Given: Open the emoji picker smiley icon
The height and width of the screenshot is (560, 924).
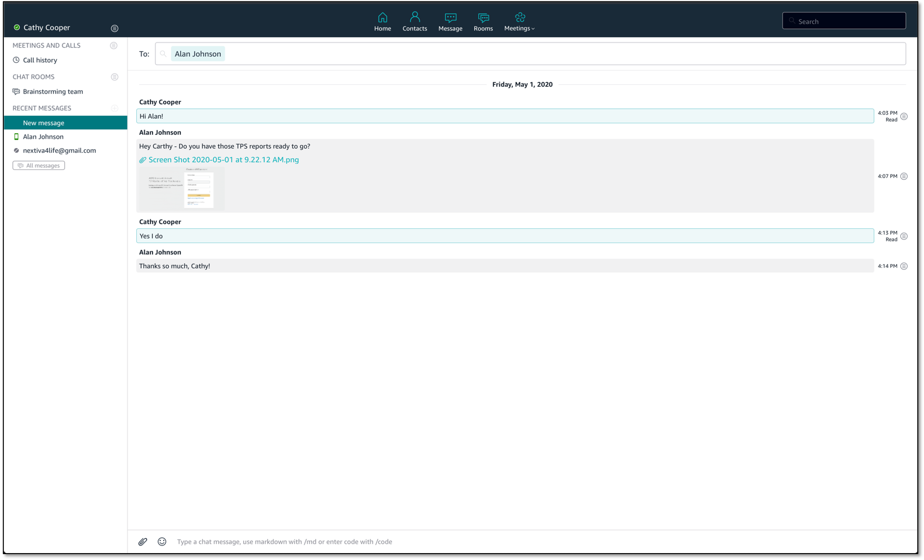Looking at the screenshot, I should [x=162, y=541].
